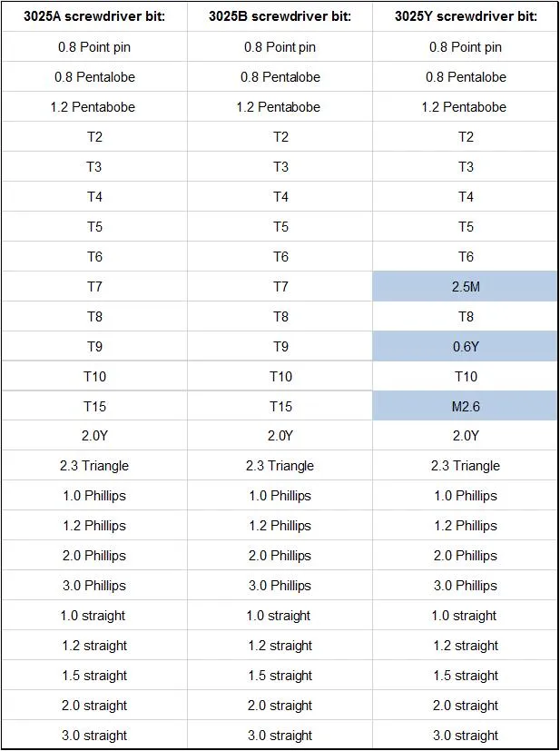This screenshot has width=560, height=751.
Task: Select the 3025Y screwdriver bit header
Action: tap(466, 16)
